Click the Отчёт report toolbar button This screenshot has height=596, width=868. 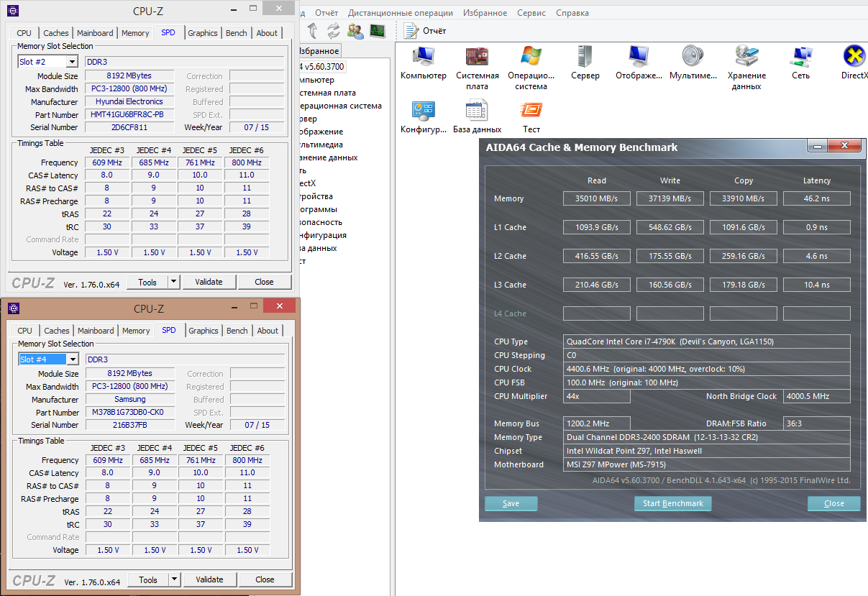point(424,31)
